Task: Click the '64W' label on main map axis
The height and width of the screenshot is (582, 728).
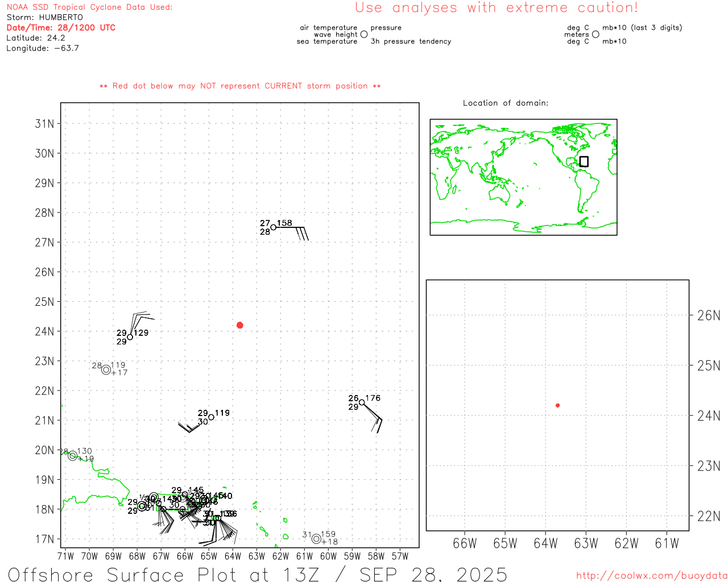Action: (x=233, y=556)
